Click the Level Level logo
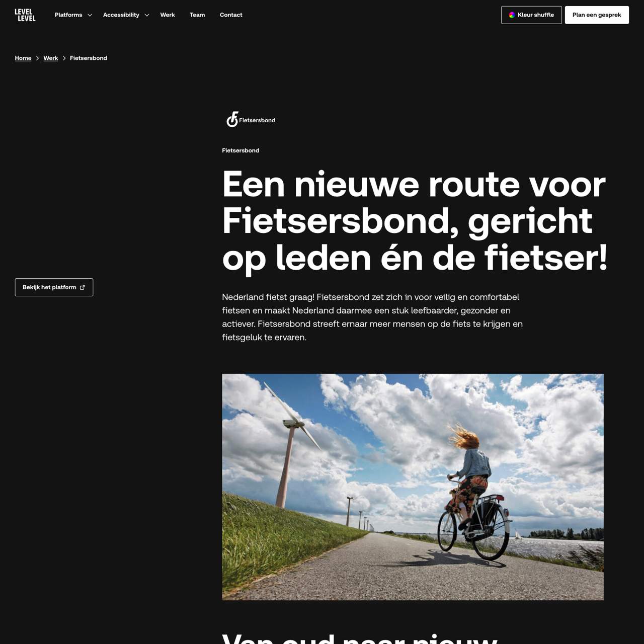Image resolution: width=644 pixels, height=644 pixels. tap(25, 15)
